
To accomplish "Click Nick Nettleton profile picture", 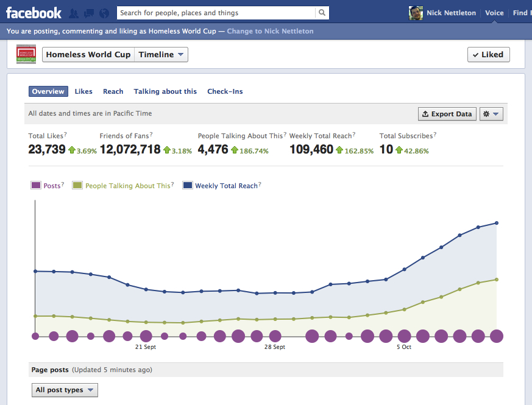I will coord(416,13).
